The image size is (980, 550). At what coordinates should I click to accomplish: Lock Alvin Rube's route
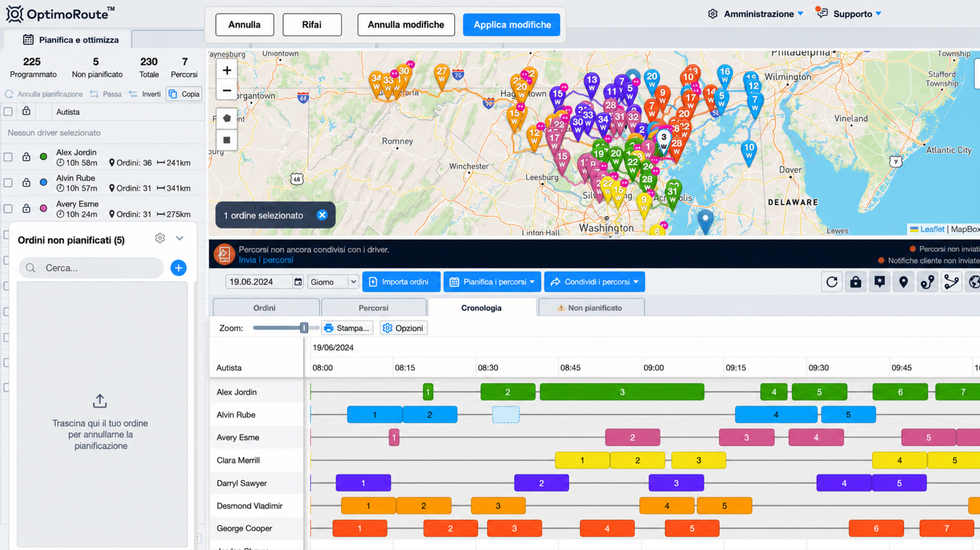tap(26, 182)
